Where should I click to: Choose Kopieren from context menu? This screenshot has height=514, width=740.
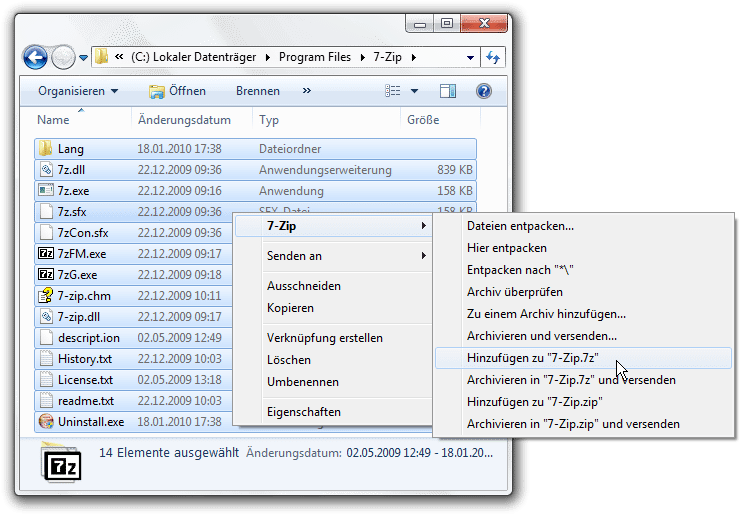point(333,308)
